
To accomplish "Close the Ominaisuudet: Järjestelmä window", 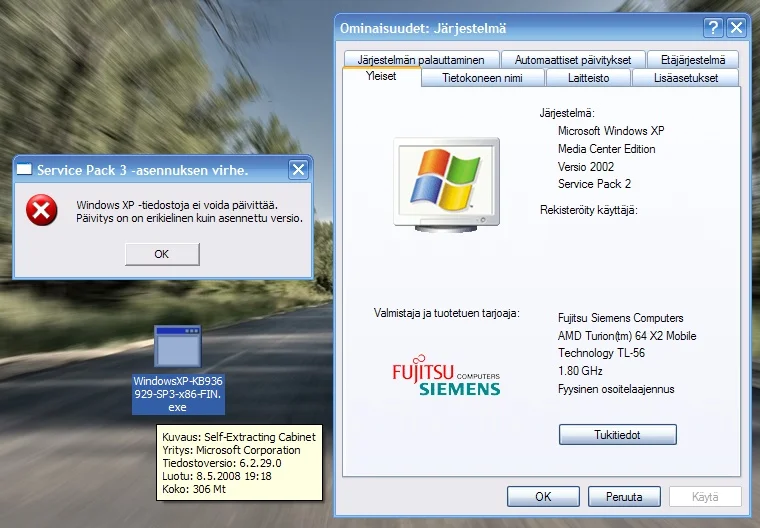I will [x=736, y=28].
